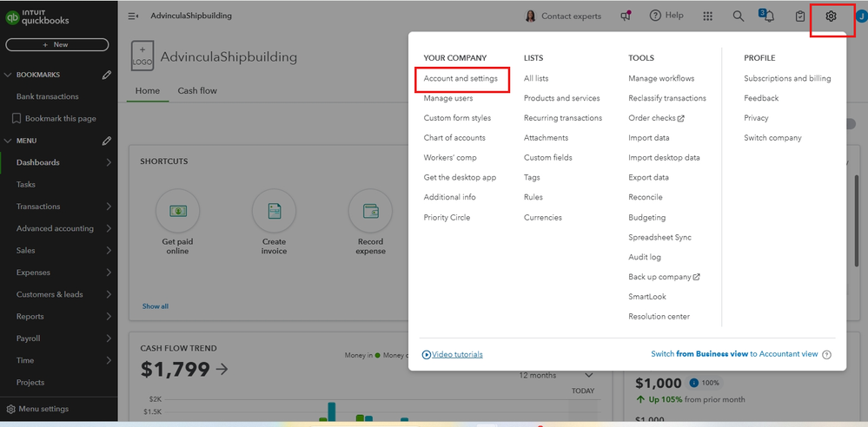Open Tasks in the sidebar
The width and height of the screenshot is (868, 427).
click(x=26, y=185)
